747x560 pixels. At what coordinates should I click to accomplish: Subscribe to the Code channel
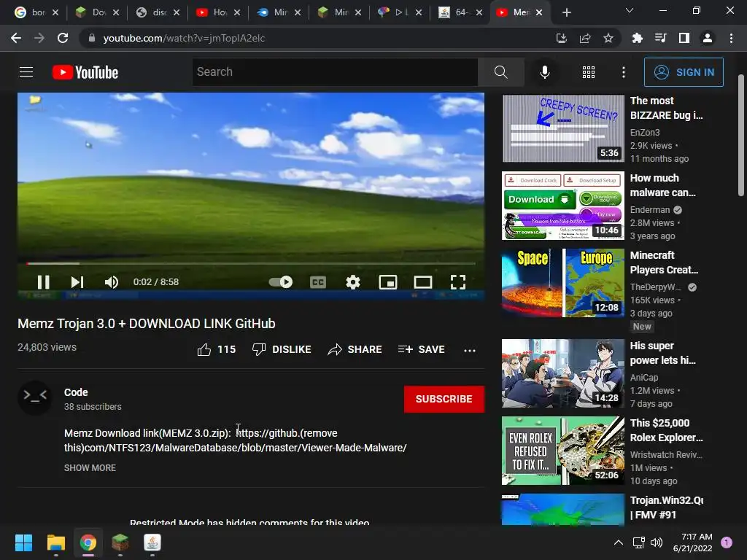[444, 399]
